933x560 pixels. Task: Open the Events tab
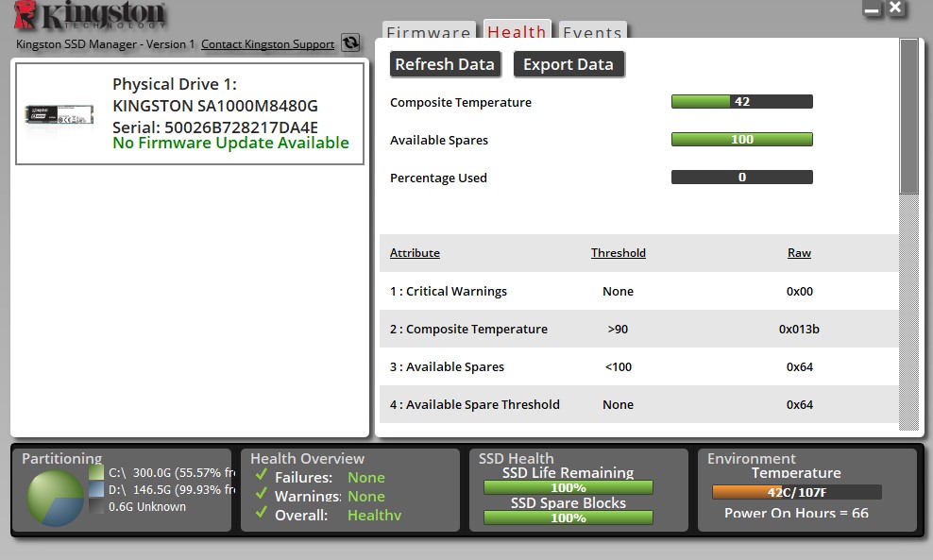(593, 31)
